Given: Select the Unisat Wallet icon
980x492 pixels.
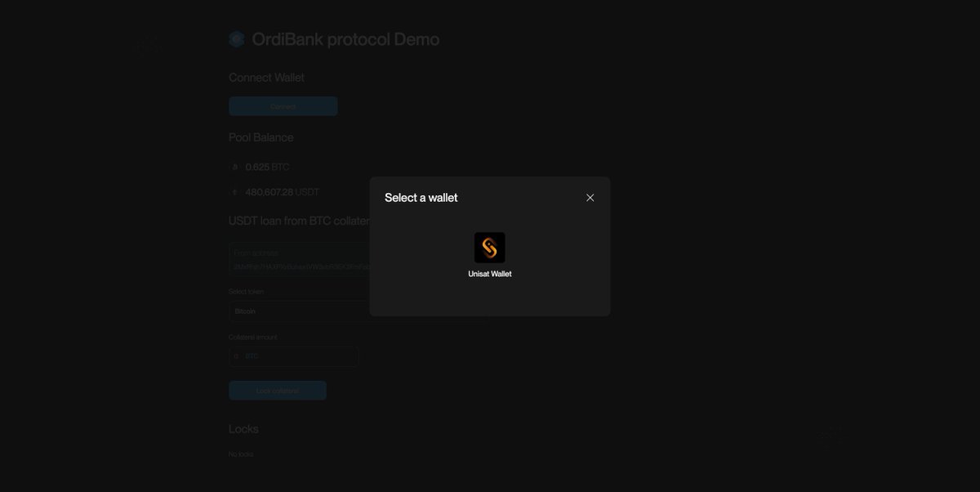Looking at the screenshot, I should coord(489,248).
